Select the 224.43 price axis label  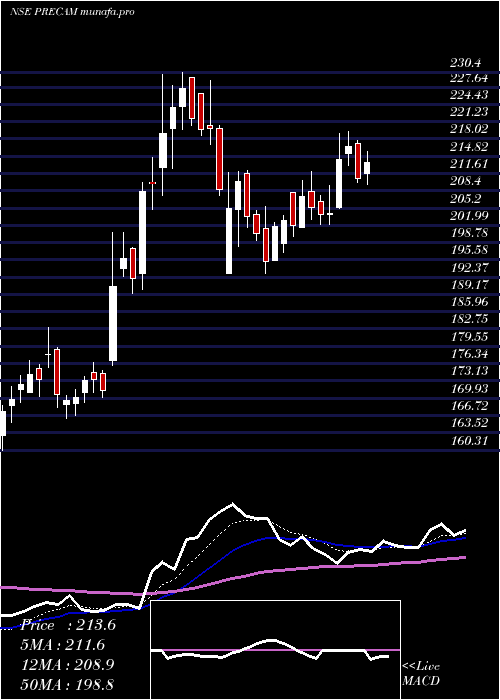[470, 95]
